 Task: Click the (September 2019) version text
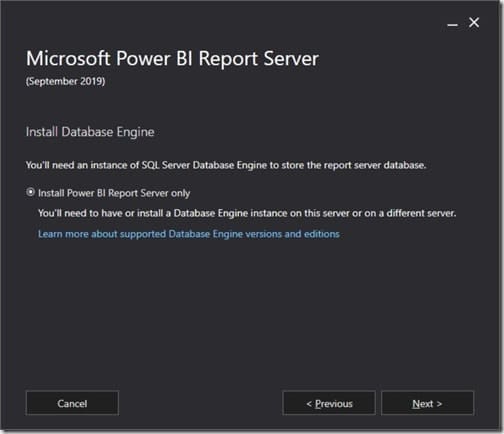pos(65,81)
